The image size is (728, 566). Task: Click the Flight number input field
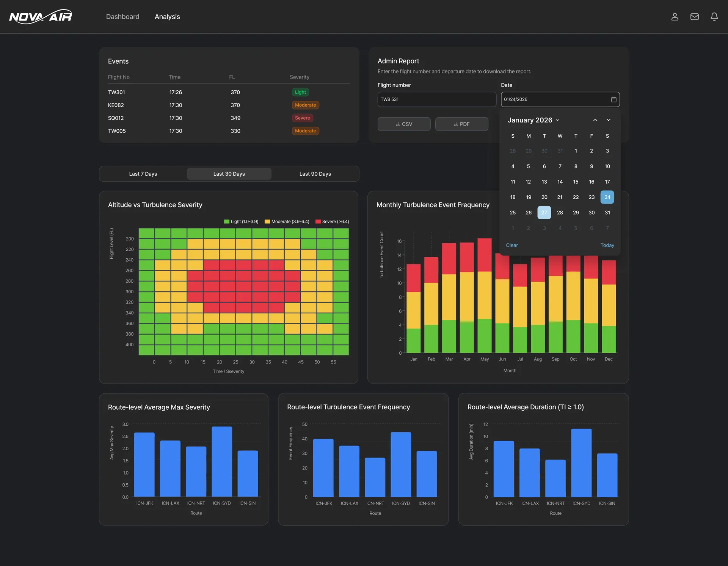(437, 99)
